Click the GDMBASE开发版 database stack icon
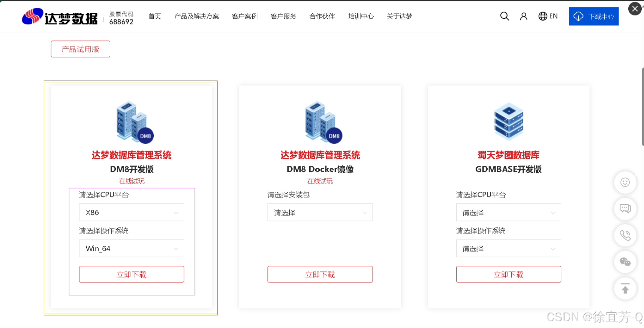The image size is (644, 328). (x=509, y=121)
